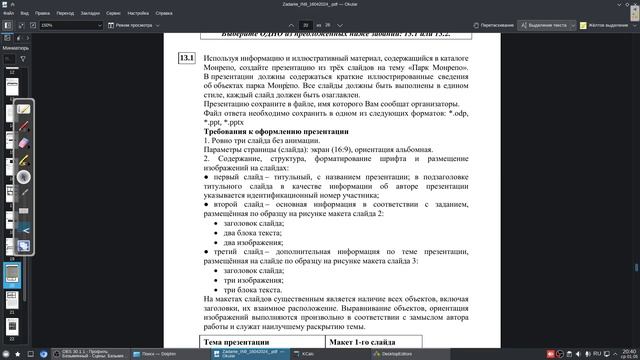
Task: Toggle the thumbnail filter funnel icon
Action: coord(23,59)
